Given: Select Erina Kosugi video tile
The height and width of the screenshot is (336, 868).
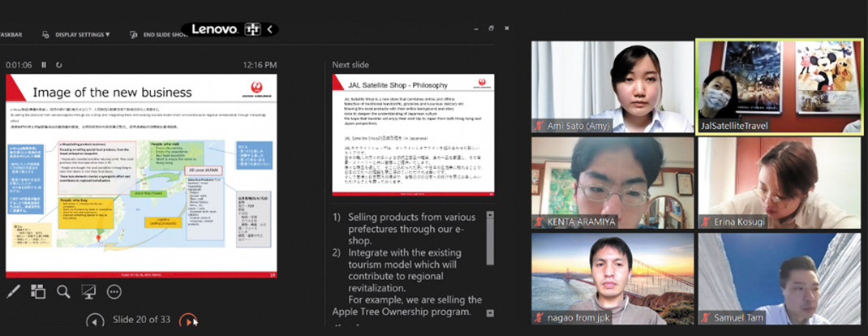Looking at the screenshot, I should (x=780, y=183).
